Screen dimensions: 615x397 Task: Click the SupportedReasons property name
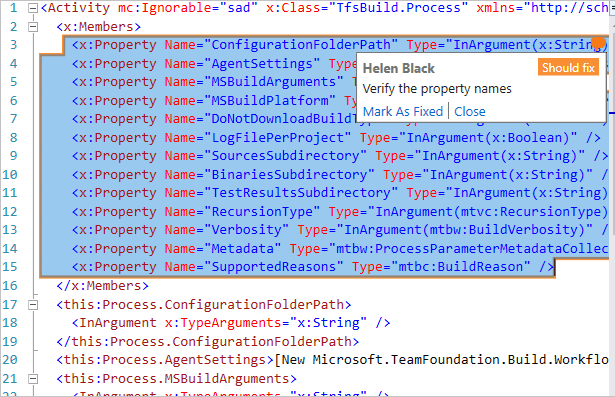click(273, 267)
